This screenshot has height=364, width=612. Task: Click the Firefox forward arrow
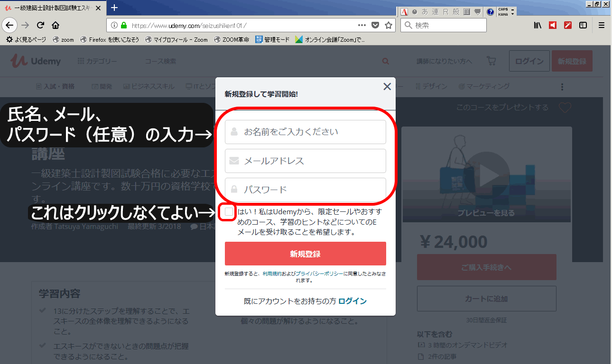pyautogui.click(x=25, y=25)
